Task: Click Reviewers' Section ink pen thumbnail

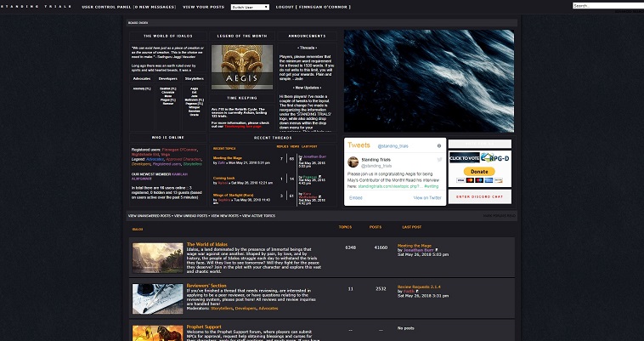Action: click(x=157, y=299)
